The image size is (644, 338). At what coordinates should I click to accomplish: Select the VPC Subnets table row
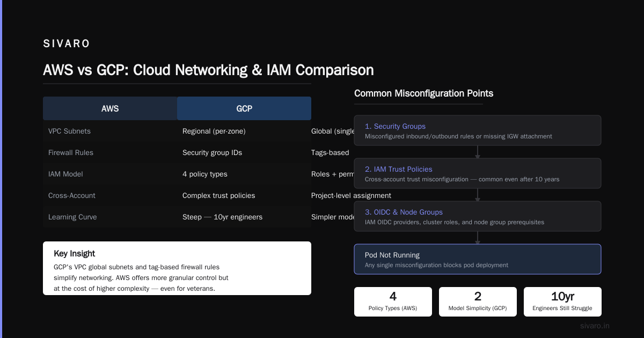[177, 131]
